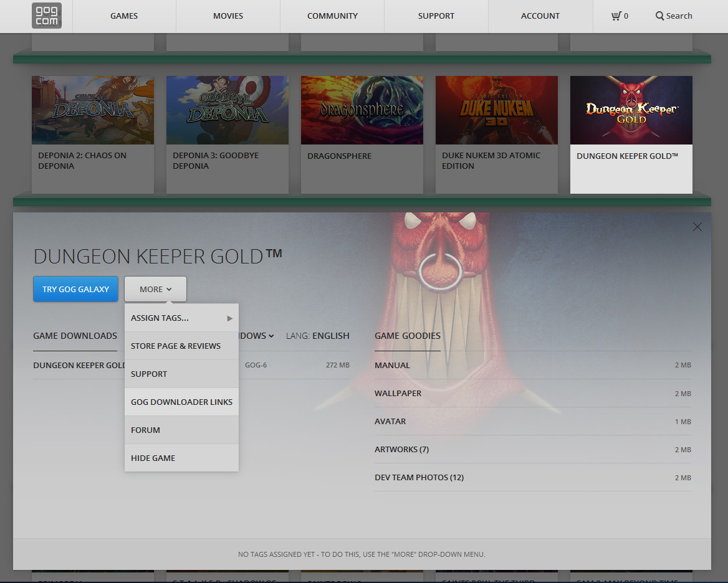Switch to the Game Downloads tab
This screenshot has width=728, height=583.
(x=75, y=336)
